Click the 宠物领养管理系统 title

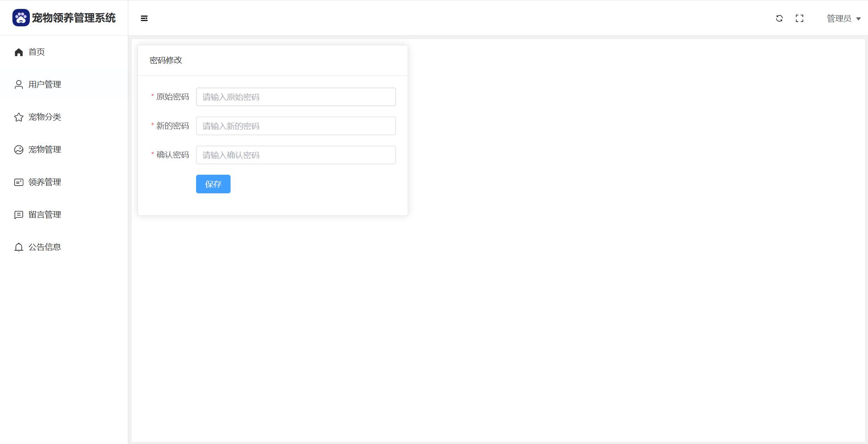click(74, 18)
